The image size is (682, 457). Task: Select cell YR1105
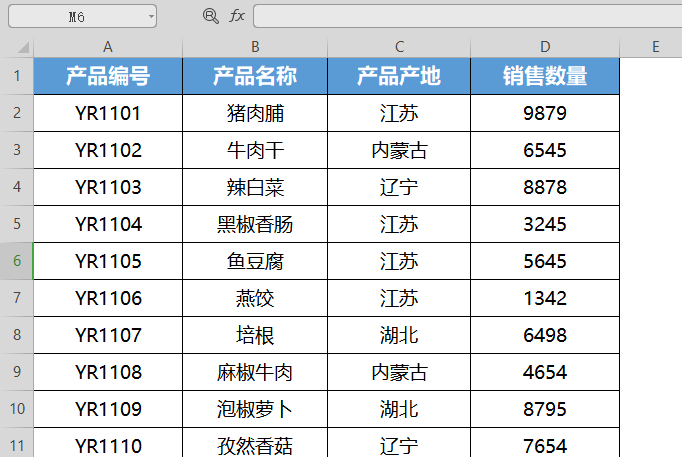pos(108,261)
